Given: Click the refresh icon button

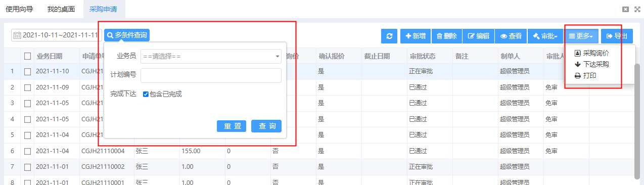Looking at the screenshot, I should [x=389, y=36].
